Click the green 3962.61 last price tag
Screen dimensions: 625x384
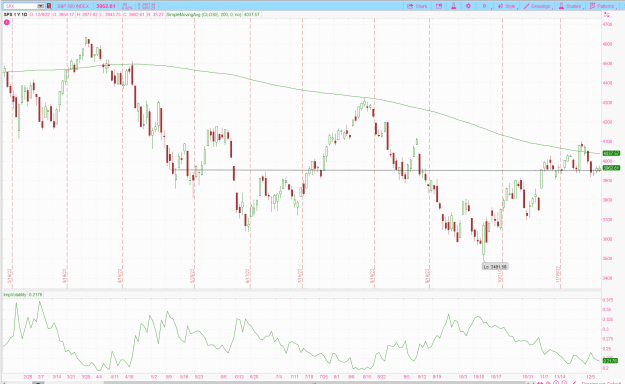(x=611, y=168)
